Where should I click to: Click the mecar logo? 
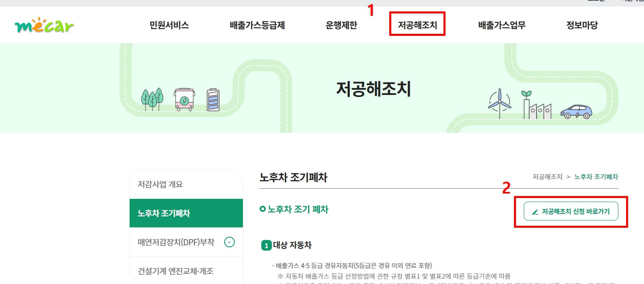click(44, 24)
